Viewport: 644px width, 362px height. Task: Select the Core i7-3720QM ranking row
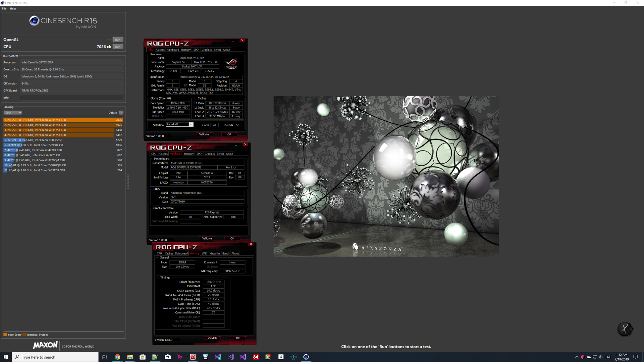(63, 160)
